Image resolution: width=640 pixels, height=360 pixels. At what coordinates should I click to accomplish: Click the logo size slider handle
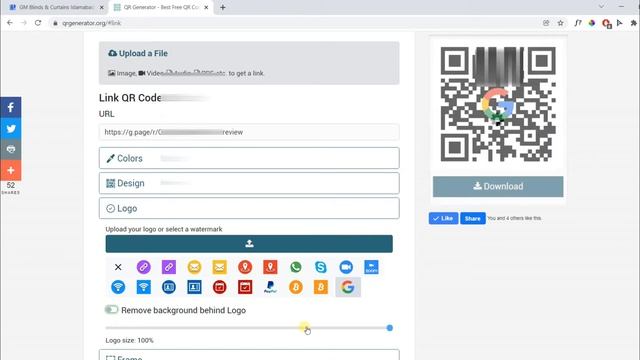[390, 328]
